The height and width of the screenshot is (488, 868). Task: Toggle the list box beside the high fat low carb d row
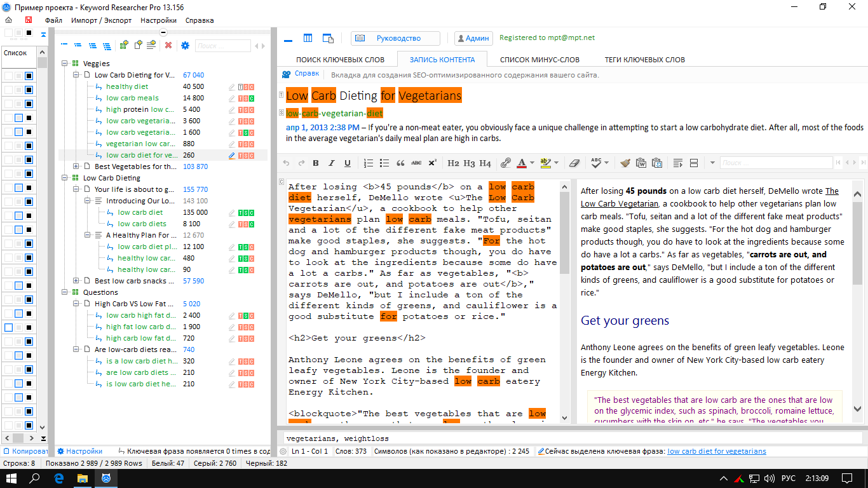[8, 327]
